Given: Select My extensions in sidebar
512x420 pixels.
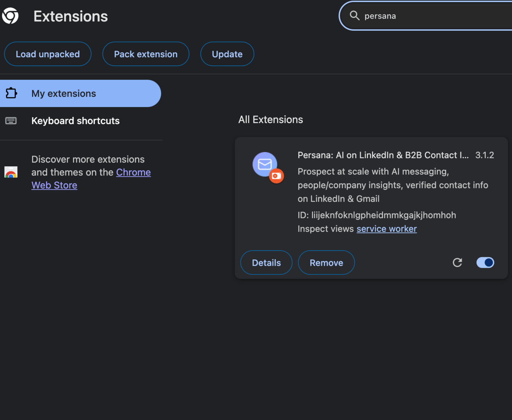Looking at the screenshot, I should (80, 93).
